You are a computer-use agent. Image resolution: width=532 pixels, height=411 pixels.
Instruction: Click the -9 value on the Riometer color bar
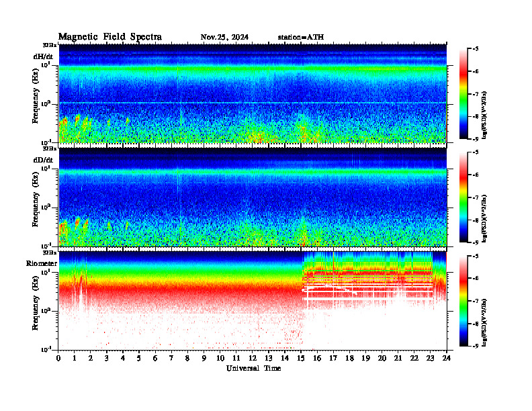(x=475, y=346)
